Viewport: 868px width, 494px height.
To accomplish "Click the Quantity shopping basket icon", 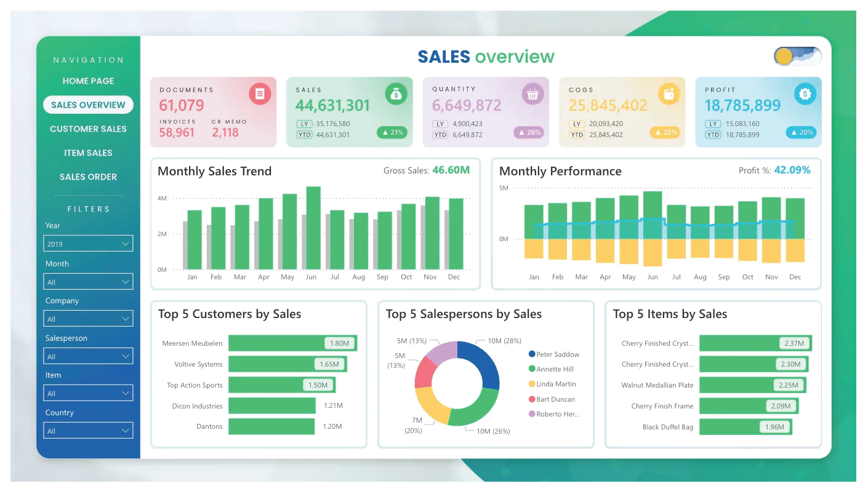I will (x=532, y=94).
